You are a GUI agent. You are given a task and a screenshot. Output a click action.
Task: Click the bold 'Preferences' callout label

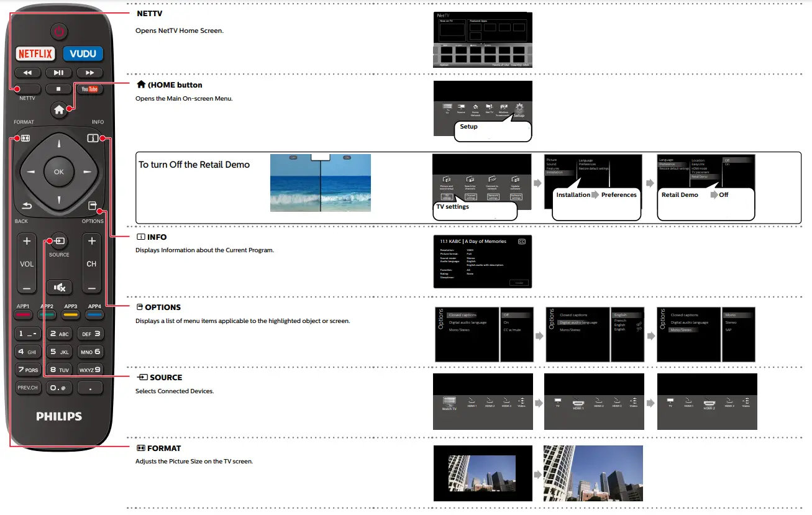(619, 195)
